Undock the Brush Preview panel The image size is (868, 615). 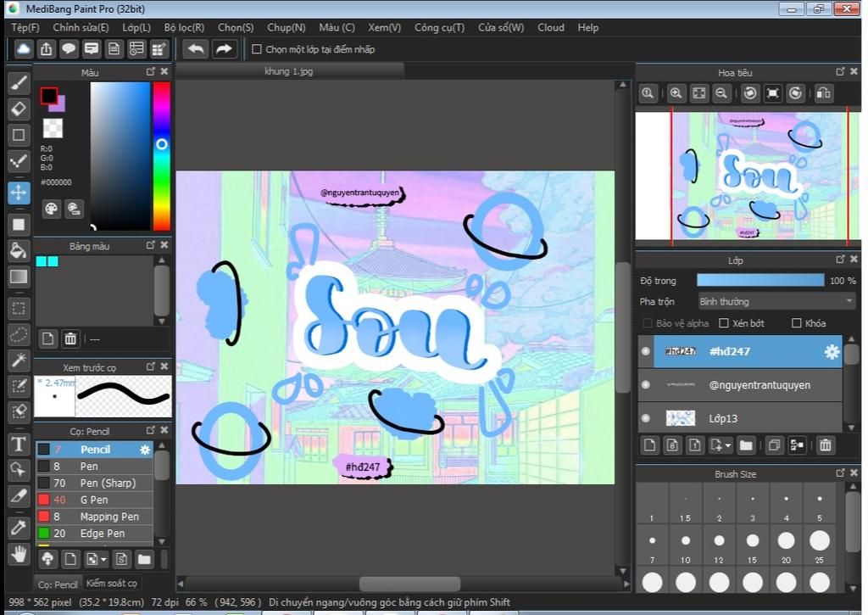[x=151, y=366]
